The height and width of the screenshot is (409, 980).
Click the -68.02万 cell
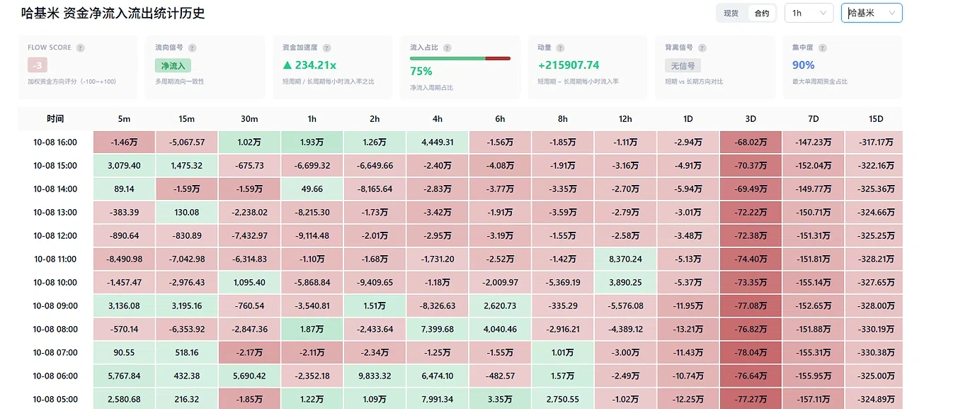751,142
